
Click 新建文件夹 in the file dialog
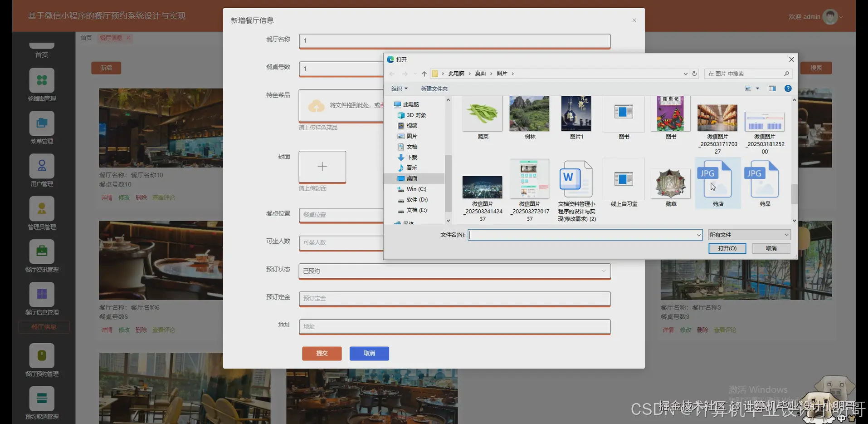(434, 89)
